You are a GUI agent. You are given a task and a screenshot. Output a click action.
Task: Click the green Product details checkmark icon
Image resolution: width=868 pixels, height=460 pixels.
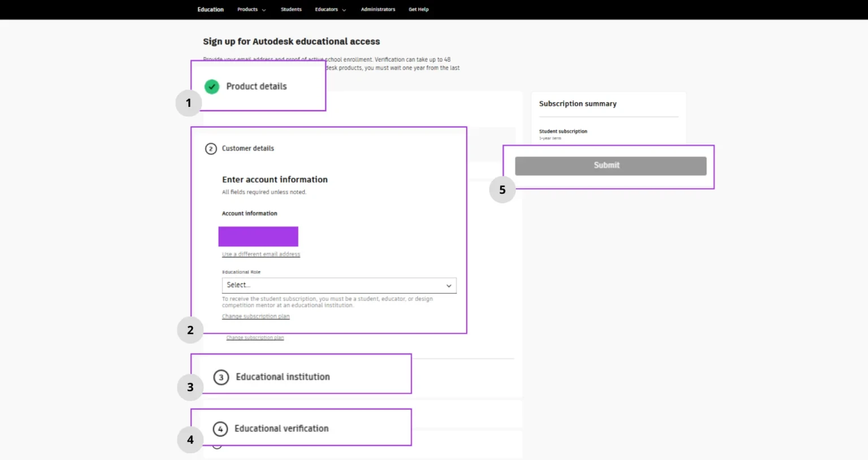click(x=212, y=86)
